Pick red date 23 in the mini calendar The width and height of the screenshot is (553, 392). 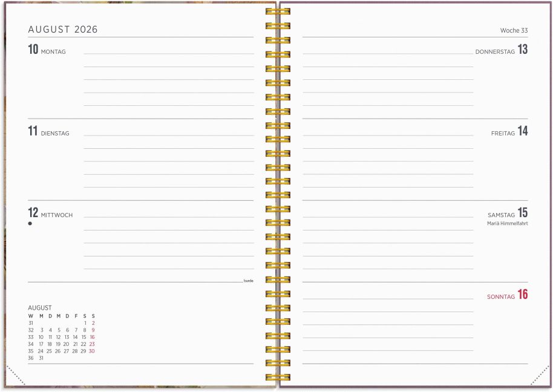coord(92,344)
